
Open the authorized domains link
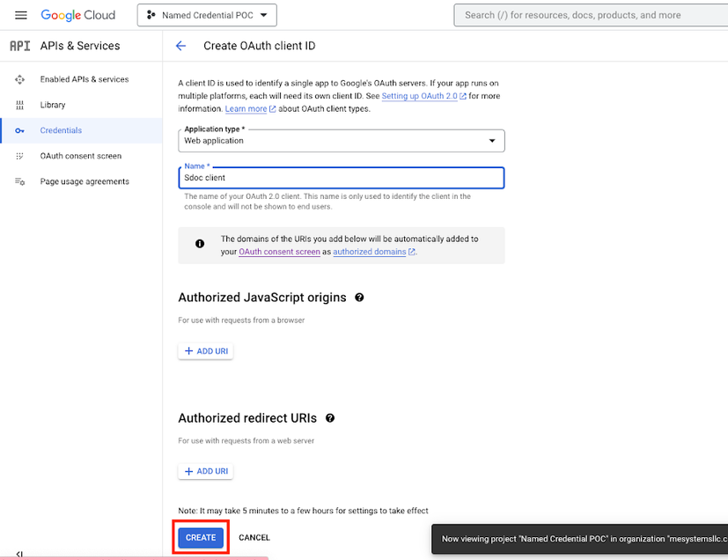tap(370, 252)
